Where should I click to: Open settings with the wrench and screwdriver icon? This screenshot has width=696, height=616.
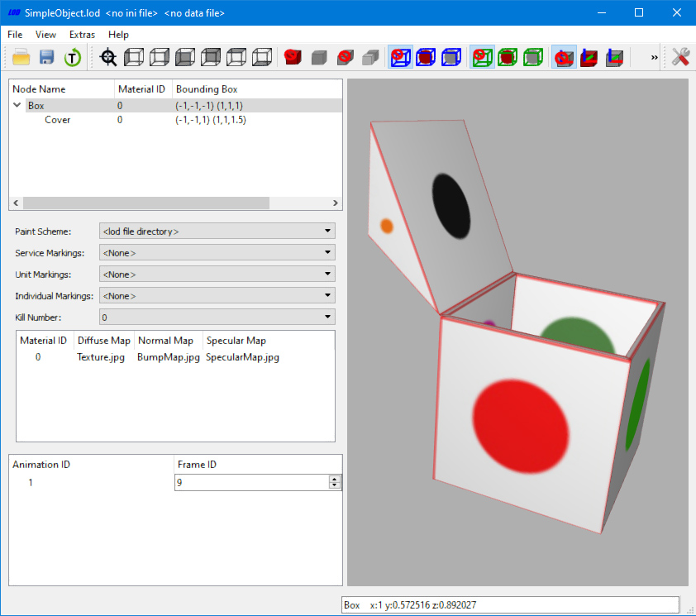click(x=680, y=57)
